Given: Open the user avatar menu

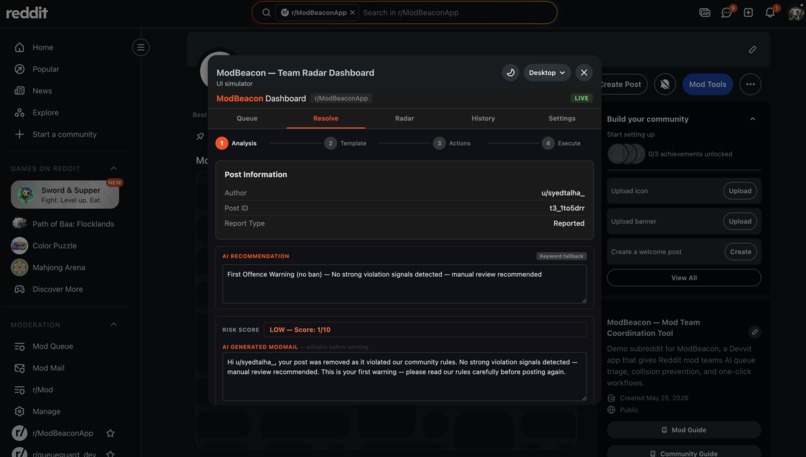Looking at the screenshot, I should pos(795,12).
